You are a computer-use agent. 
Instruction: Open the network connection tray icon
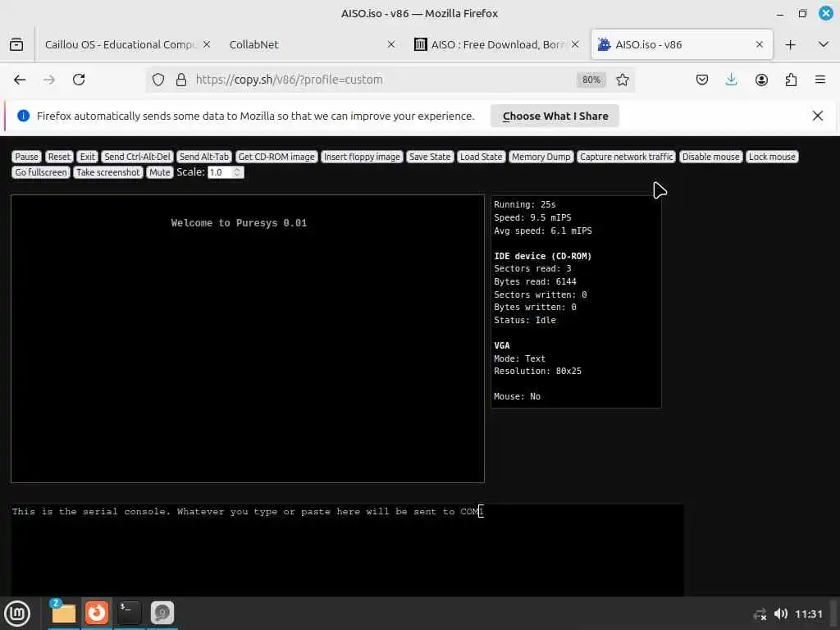[x=760, y=614]
